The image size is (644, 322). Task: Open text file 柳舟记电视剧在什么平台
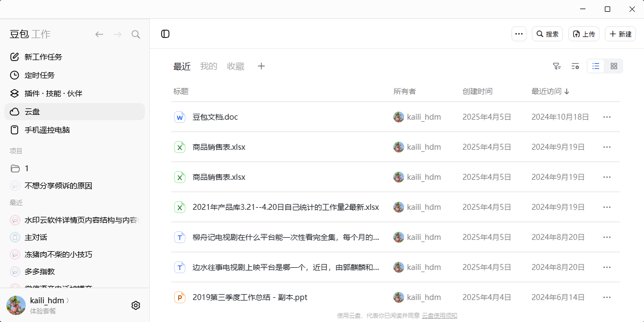[286, 237]
